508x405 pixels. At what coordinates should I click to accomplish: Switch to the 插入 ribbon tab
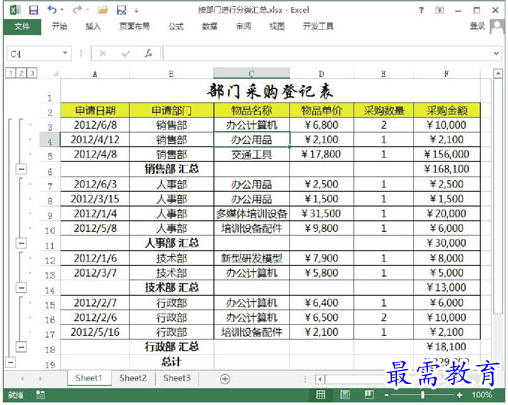click(x=93, y=26)
